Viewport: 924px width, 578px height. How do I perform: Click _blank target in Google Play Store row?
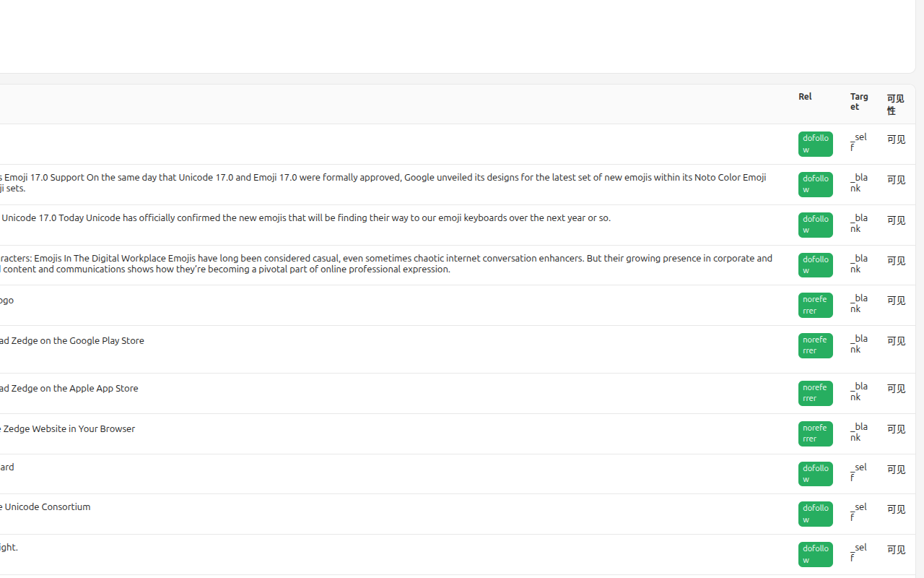tap(859, 344)
